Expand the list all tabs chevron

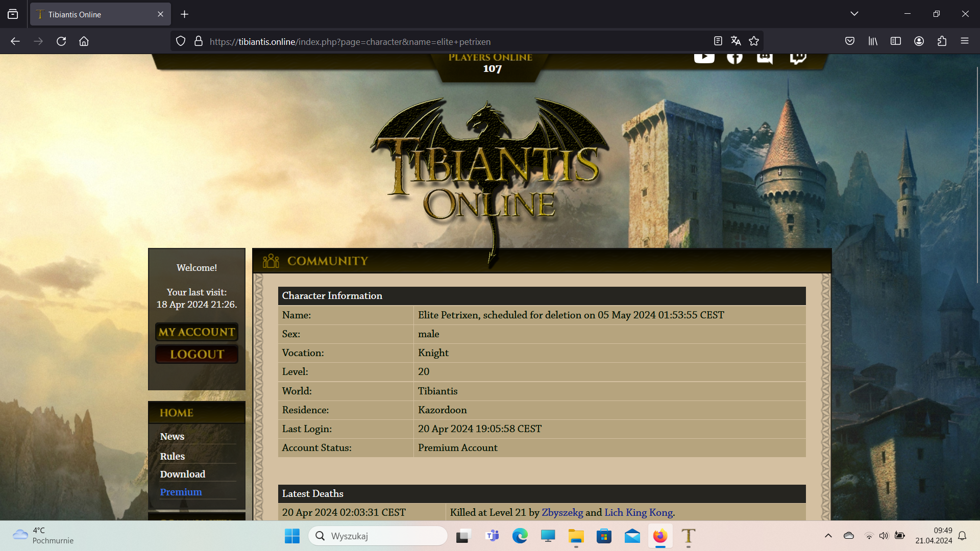(x=854, y=14)
